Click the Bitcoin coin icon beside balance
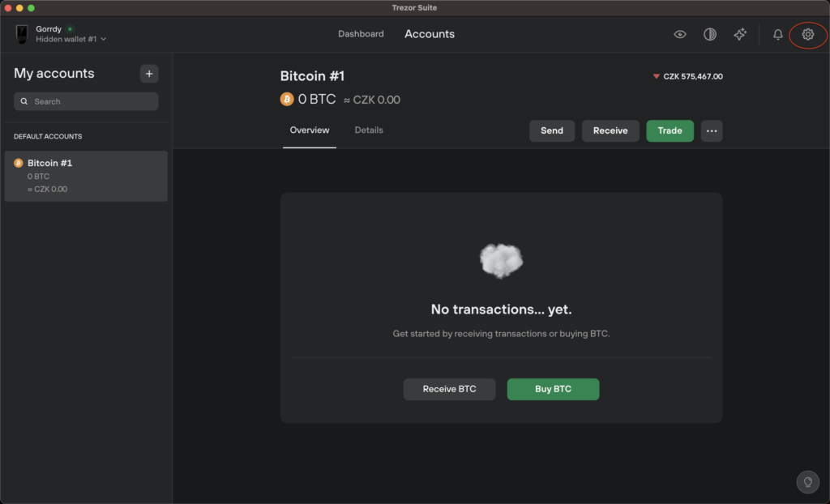Viewport: 830px width, 504px height. coord(287,99)
